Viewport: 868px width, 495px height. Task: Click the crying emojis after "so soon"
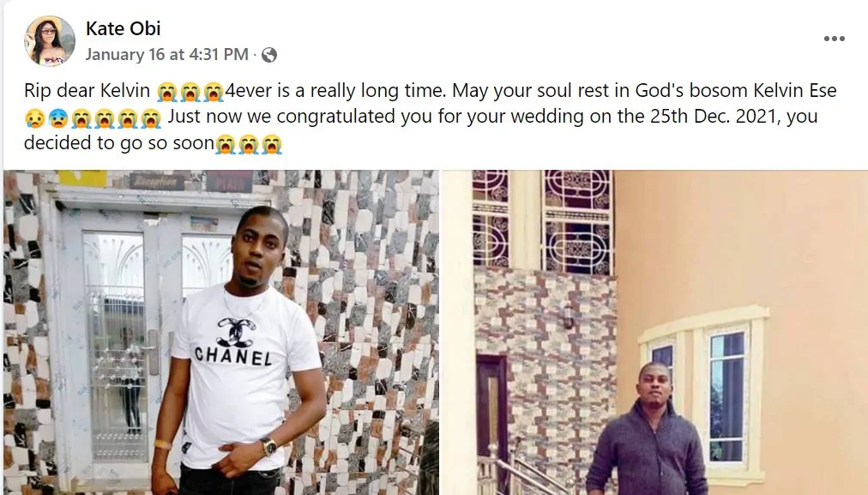click(249, 144)
